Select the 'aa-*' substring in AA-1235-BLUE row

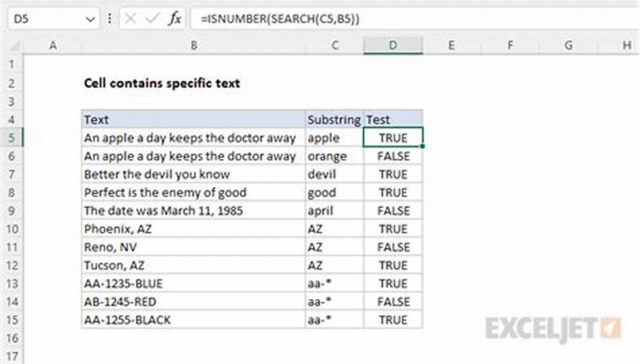click(334, 283)
